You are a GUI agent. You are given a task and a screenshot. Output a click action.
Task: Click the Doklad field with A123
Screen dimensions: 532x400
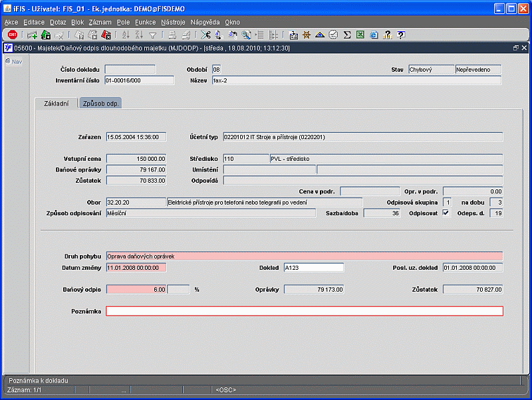pos(313,268)
